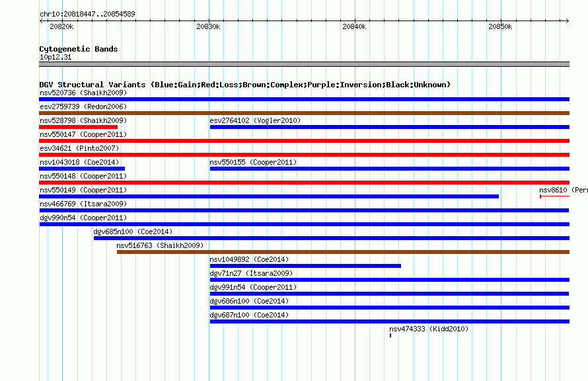The image size is (588, 381).
Task: Click the chr10:20818447..20854589 coordinate label
Action: [87, 14]
